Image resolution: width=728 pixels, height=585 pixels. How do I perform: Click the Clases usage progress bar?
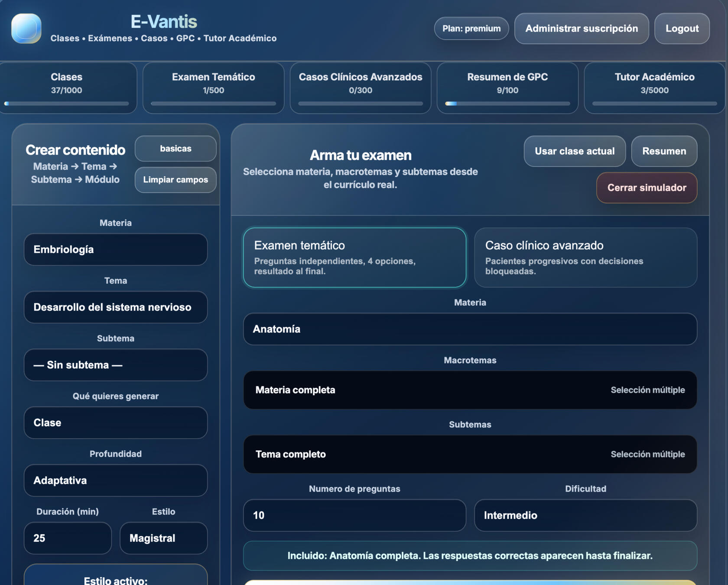click(x=67, y=104)
